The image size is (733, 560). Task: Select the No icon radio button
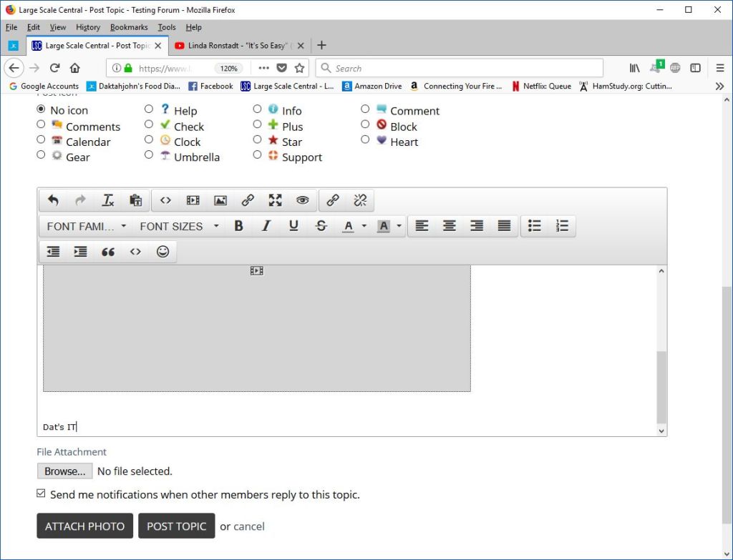click(x=41, y=109)
